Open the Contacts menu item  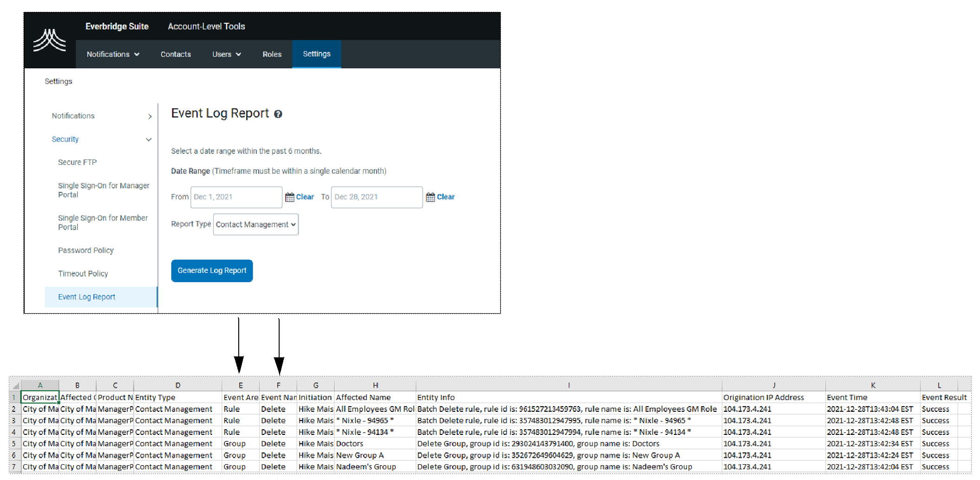(x=176, y=54)
